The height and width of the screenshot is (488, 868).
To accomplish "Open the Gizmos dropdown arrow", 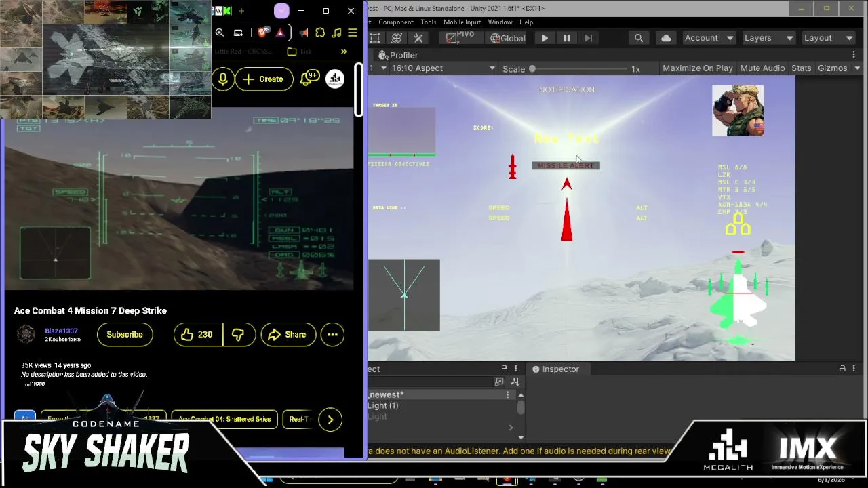I will pyautogui.click(x=857, y=68).
